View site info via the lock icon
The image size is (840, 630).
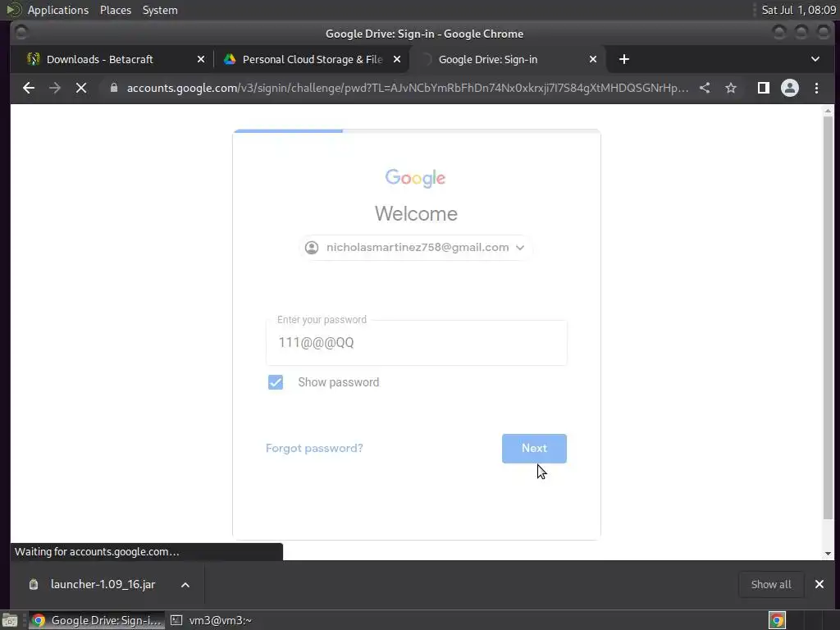click(113, 88)
